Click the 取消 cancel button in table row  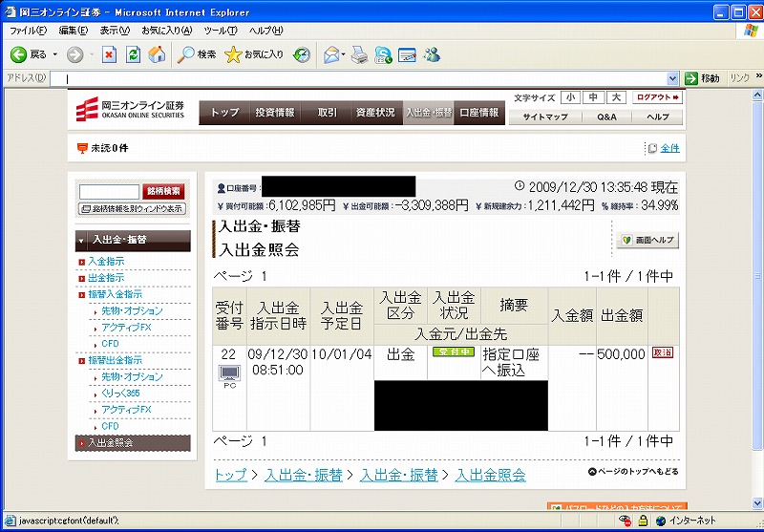coord(662,352)
